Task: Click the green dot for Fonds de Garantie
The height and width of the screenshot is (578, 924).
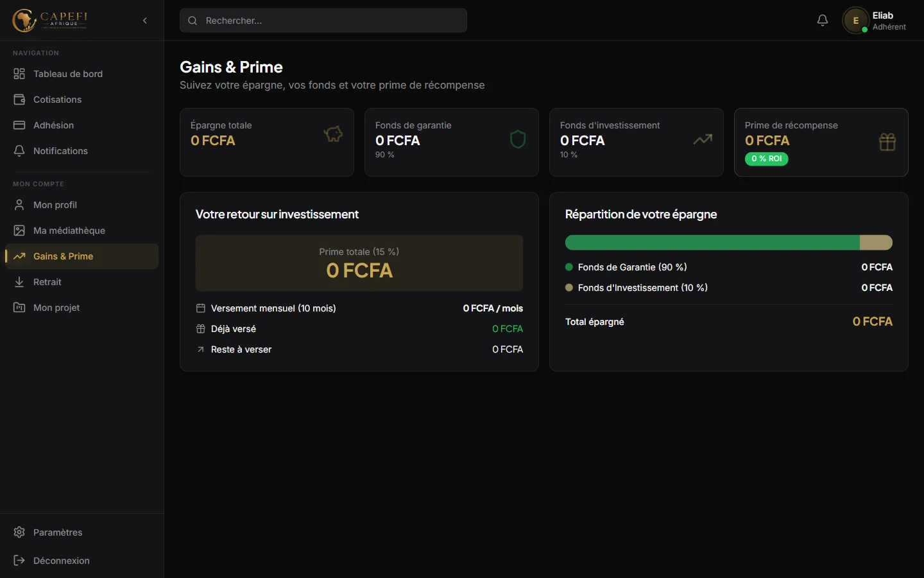Action: point(569,267)
